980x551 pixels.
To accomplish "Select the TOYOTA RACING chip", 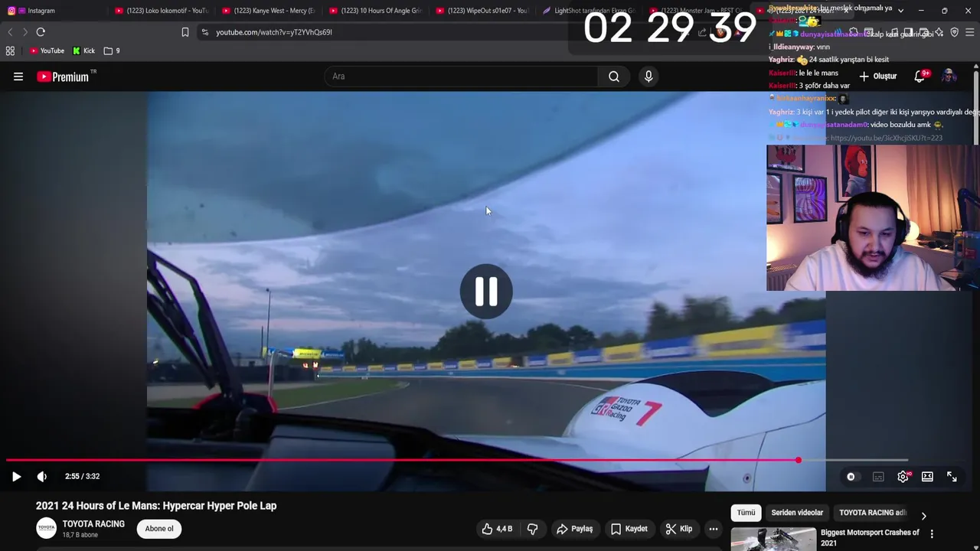I will coord(872,513).
